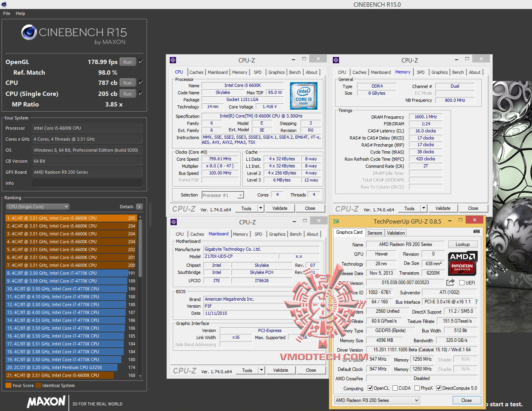
Task: Click the Cinebench app icon in title bar
Action: (x=4, y=4)
